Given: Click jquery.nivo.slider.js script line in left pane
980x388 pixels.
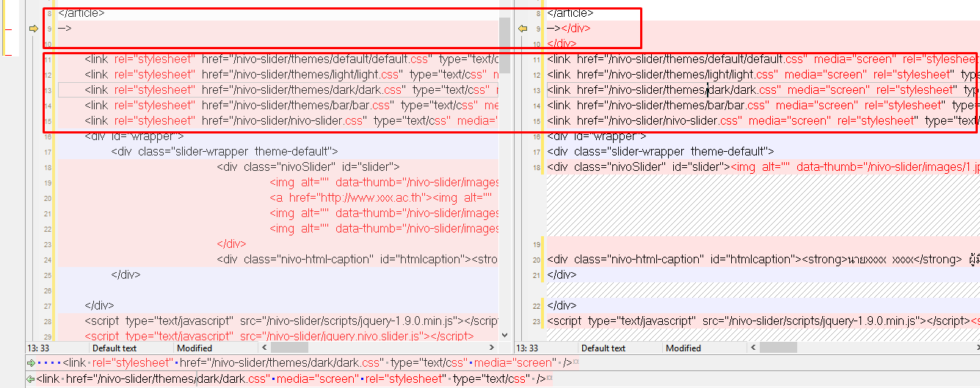Looking at the screenshot, I should pyautogui.click(x=279, y=337).
